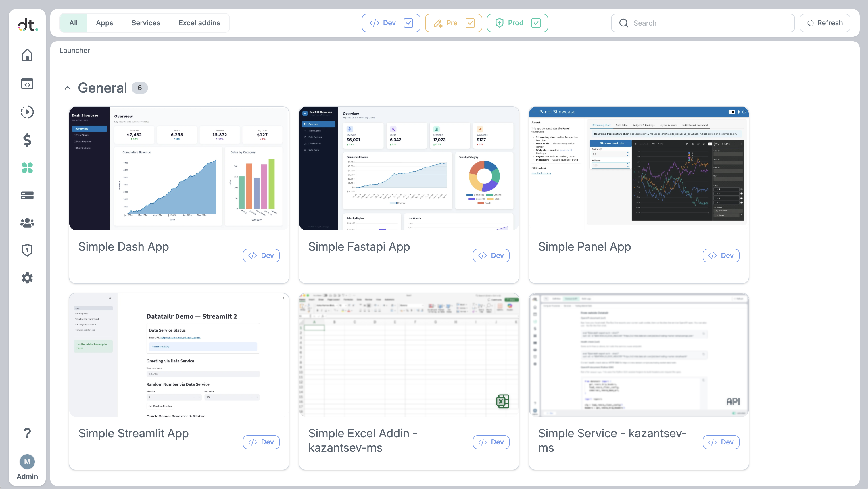Open the server stack icon in sidebar
This screenshot has width=868, height=489.
click(x=27, y=195)
